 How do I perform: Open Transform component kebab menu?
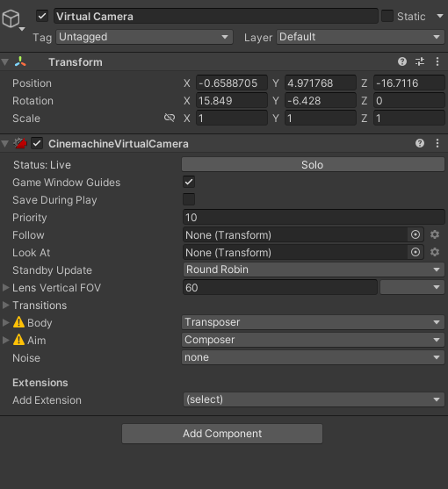437,61
